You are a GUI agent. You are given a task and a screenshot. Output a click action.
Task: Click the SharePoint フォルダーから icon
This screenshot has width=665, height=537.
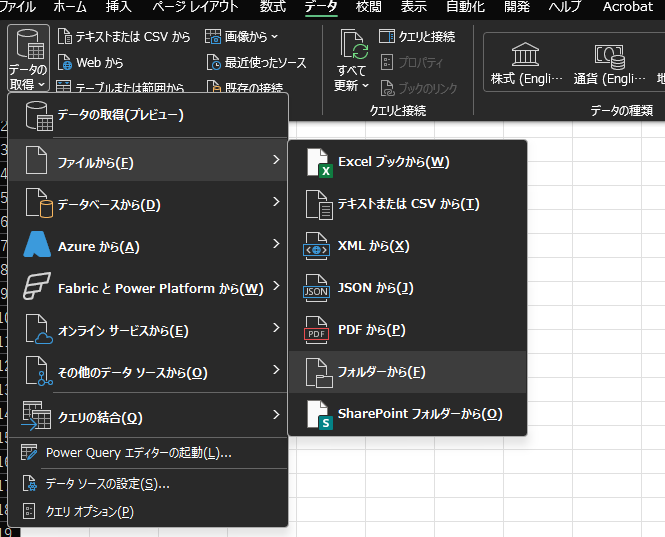tap(317, 414)
